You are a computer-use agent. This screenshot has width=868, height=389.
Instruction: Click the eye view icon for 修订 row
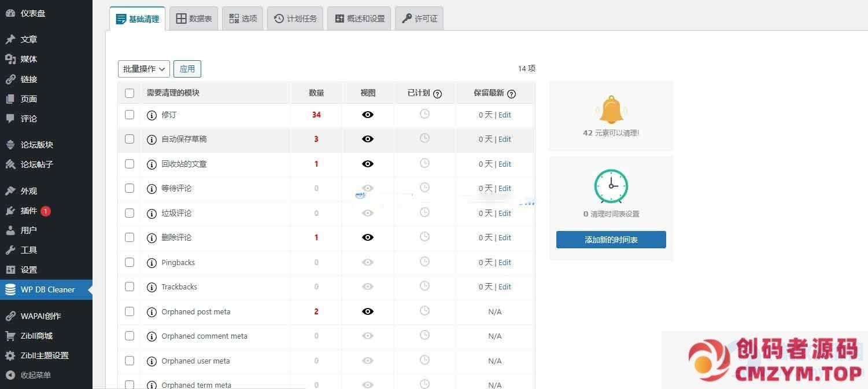[368, 115]
